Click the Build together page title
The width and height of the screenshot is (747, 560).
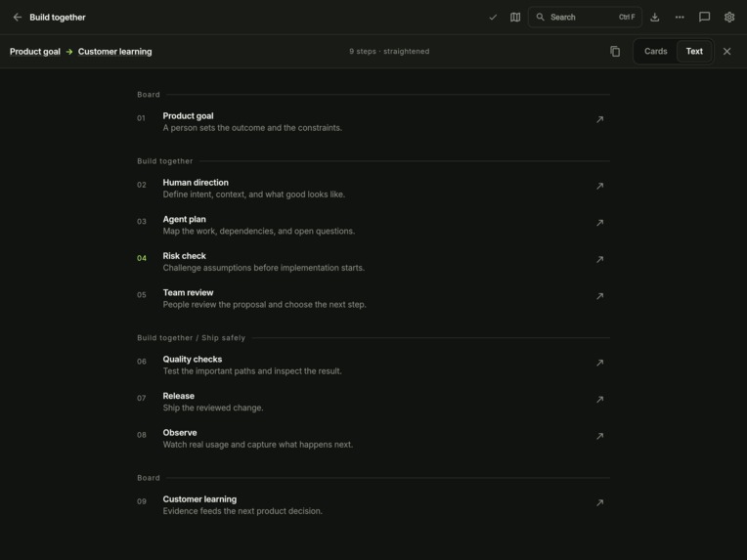pyautogui.click(x=58, y=18)
